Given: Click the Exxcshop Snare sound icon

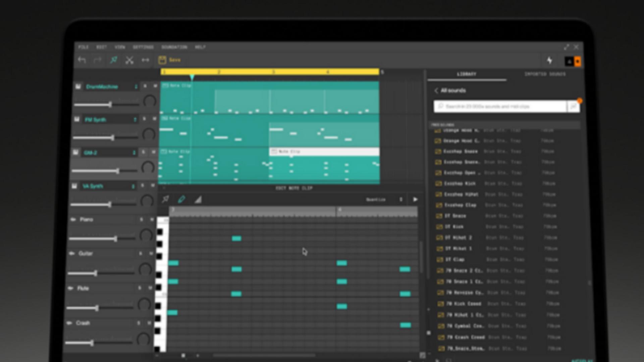Looking at the screenshot, I should point(438,152).
